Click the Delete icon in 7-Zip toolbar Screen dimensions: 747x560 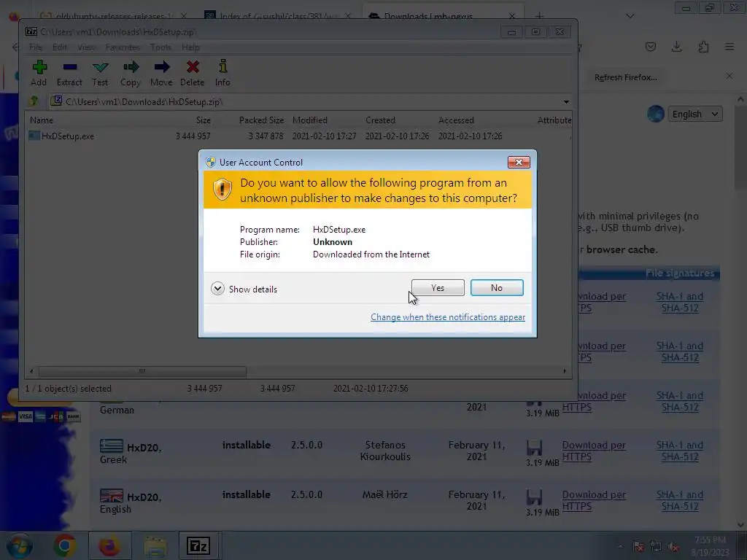click(x=193, y=73)
